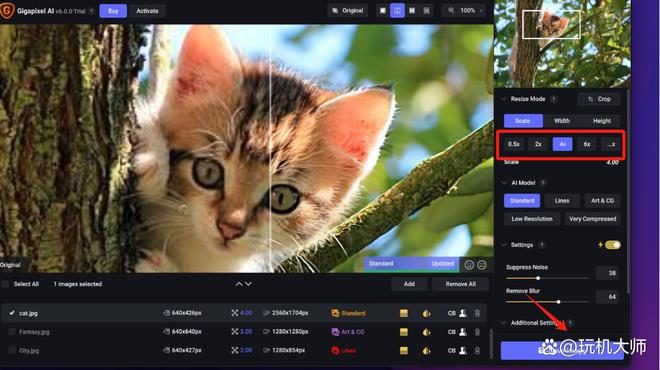The image size is (660, 370).
Task: Expand the Additional Settings section
Action: (x=503, y=323)
